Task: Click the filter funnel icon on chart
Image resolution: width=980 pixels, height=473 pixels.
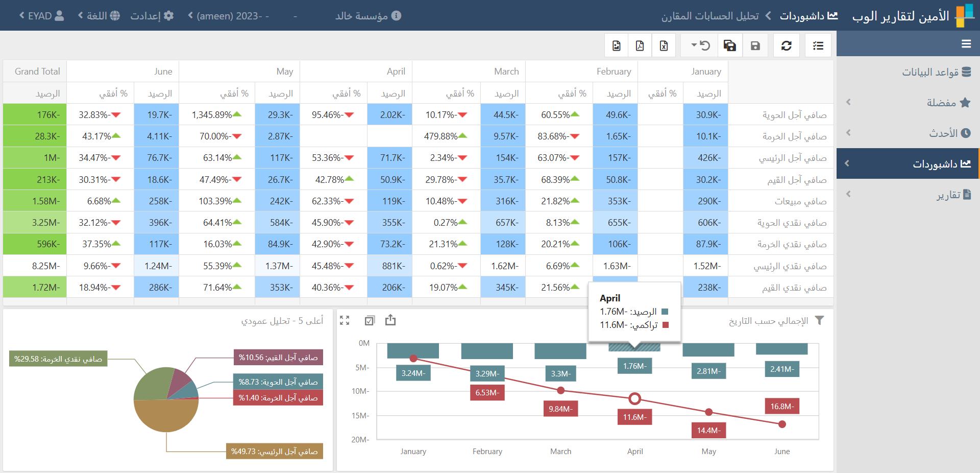Action: pos(819,320)
